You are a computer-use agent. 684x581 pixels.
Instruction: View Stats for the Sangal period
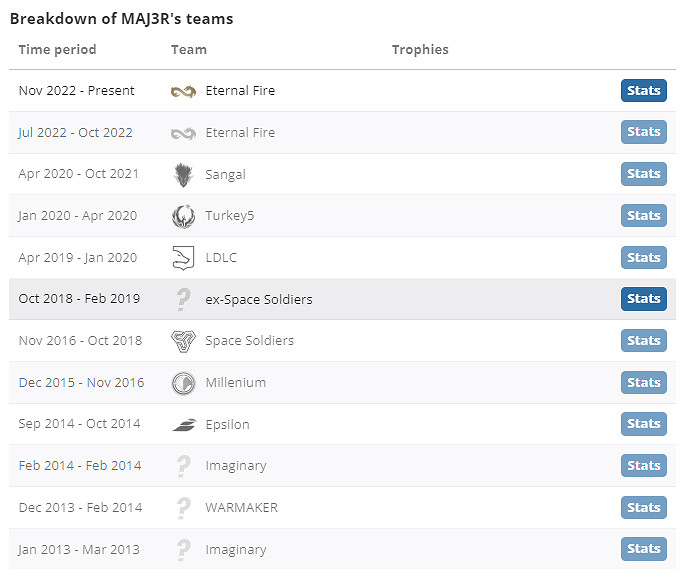pos(643,174)
